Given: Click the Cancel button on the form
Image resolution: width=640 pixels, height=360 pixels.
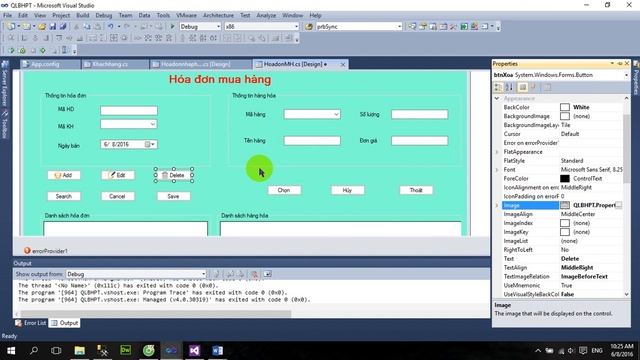Looking at the screenshot, I should [118, 196].
